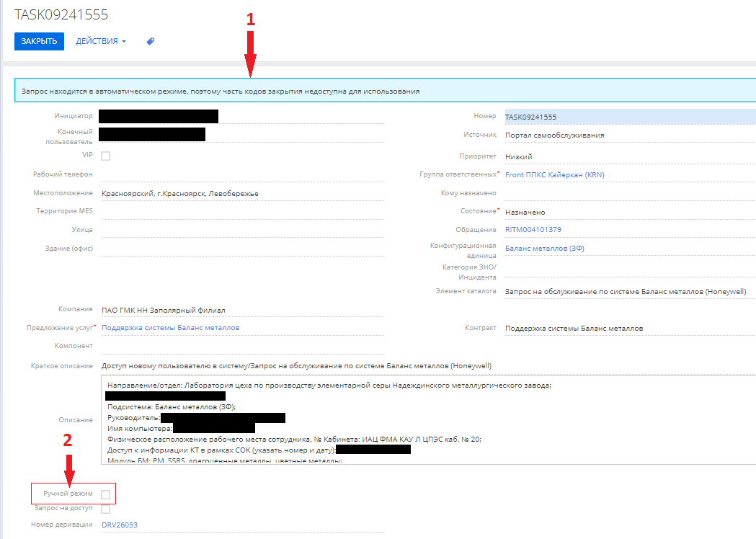Image resolution: width=756 pixels, height=539 pixels.
Task: Click the Номер field with TASK09241555
Action: click(x=627, y=117)
